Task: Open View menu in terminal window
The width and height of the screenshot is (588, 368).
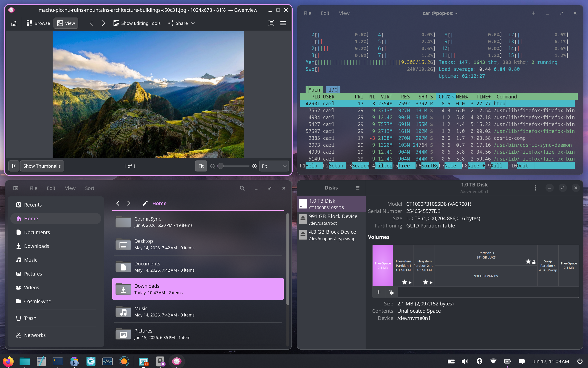Action: (x=344, y=13)
